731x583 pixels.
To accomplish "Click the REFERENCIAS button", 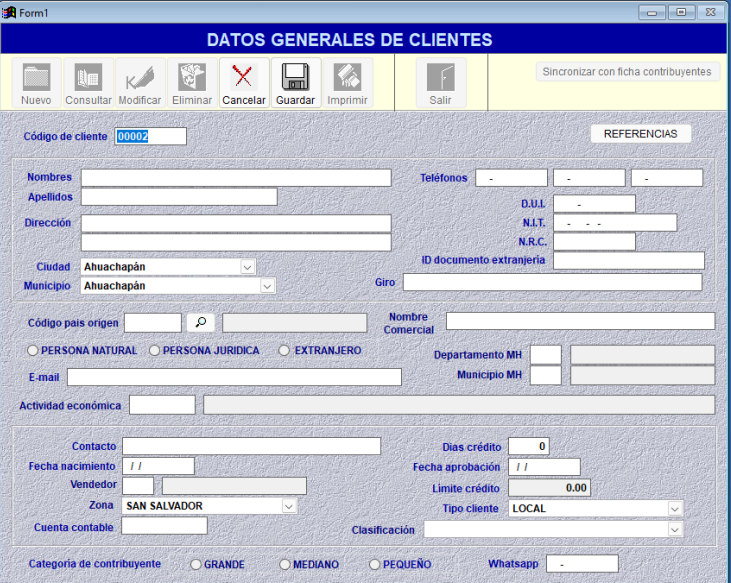I will pos(641,134).
